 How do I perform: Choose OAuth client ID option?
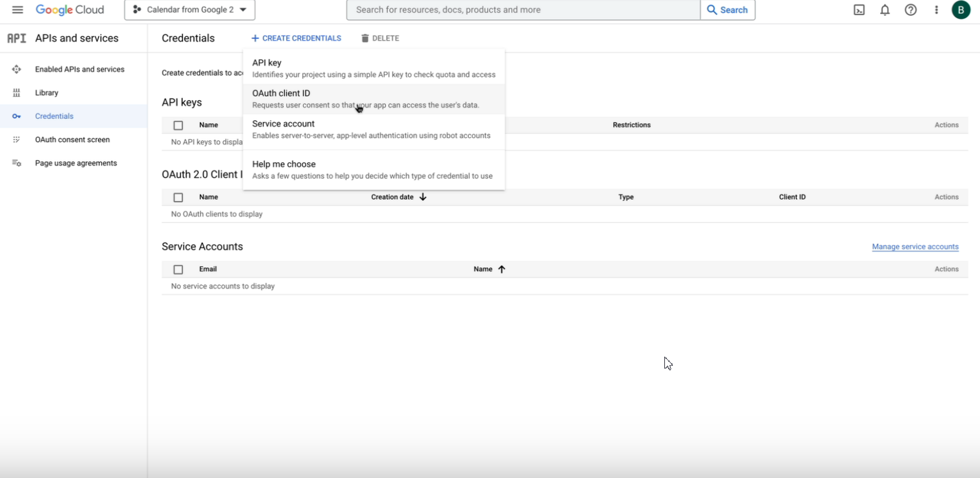pyautogui.click(x=374, y=99)
